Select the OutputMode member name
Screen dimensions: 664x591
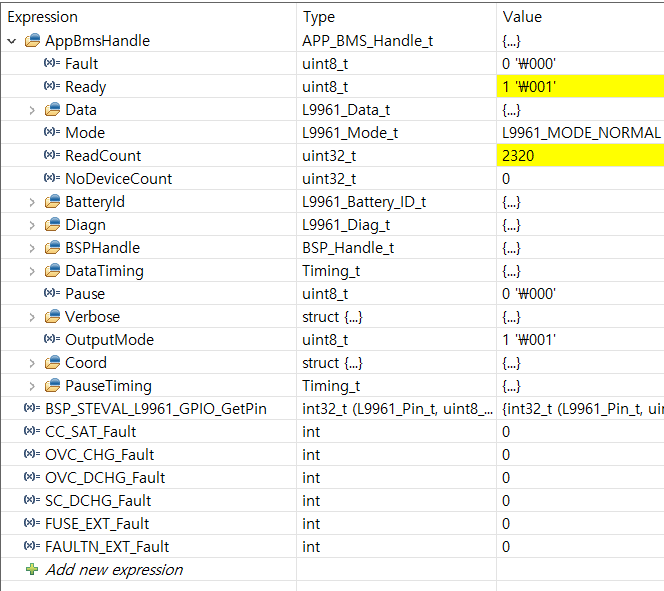(109, 340)
